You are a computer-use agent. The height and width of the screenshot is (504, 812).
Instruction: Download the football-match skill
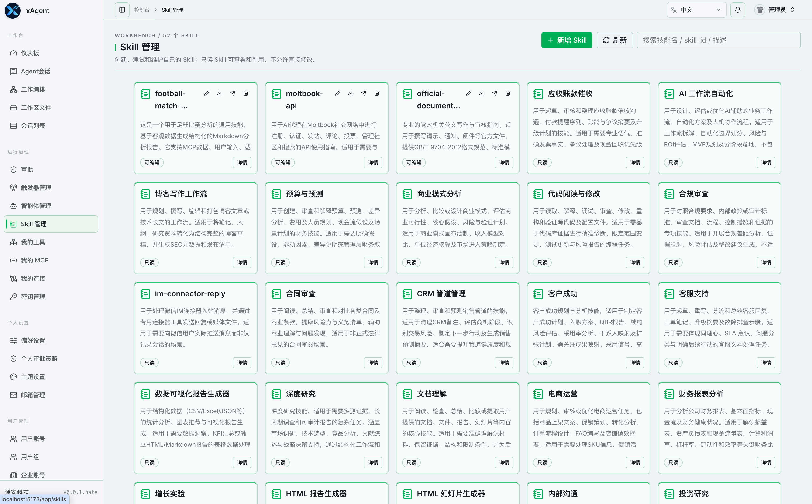[220, 93]
